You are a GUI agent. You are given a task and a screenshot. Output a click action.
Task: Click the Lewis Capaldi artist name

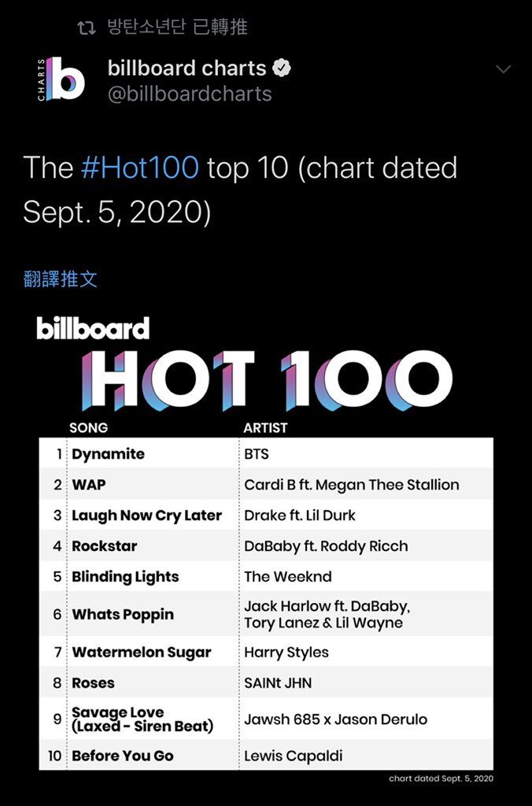click(x=294, y=756)
